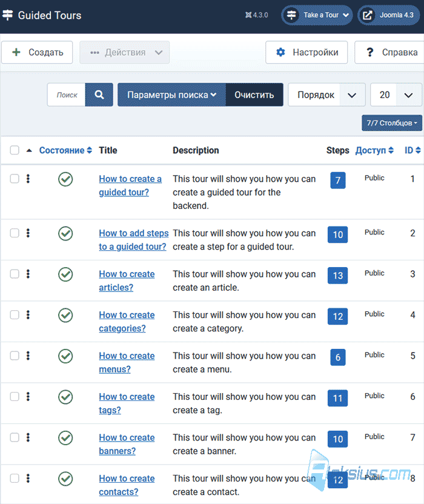Open the 10 steps badge for banners tour

(337, 439)
